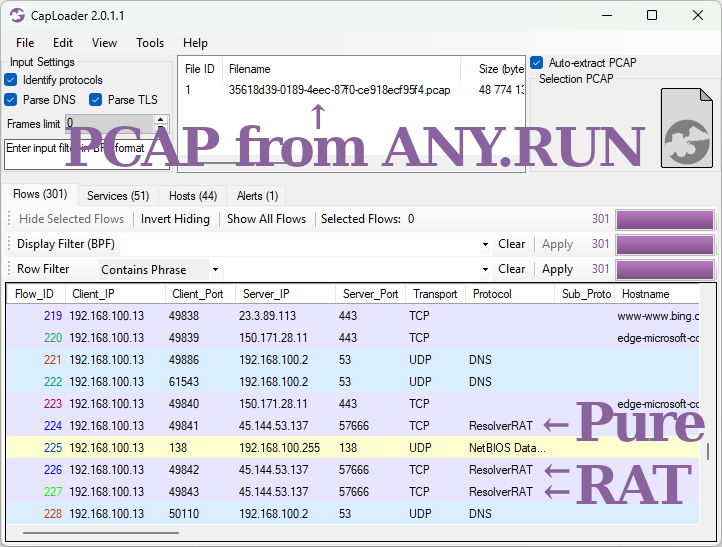Select flow 219 to 23.3.89.113
The image size is (722, 547).
pyautogui.click(x=353, y=316)
